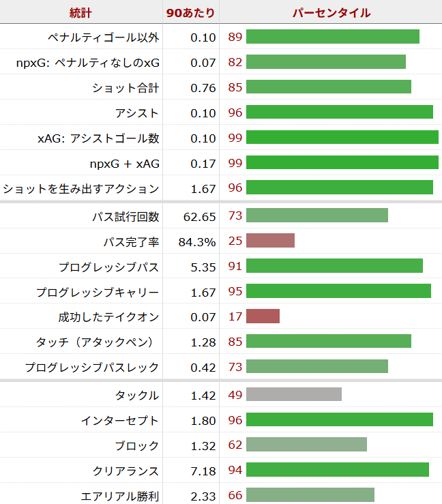Click the 統計 column header
Viewport: 442px width, 504px height.
pyautogui.click(x=81, y=13)
